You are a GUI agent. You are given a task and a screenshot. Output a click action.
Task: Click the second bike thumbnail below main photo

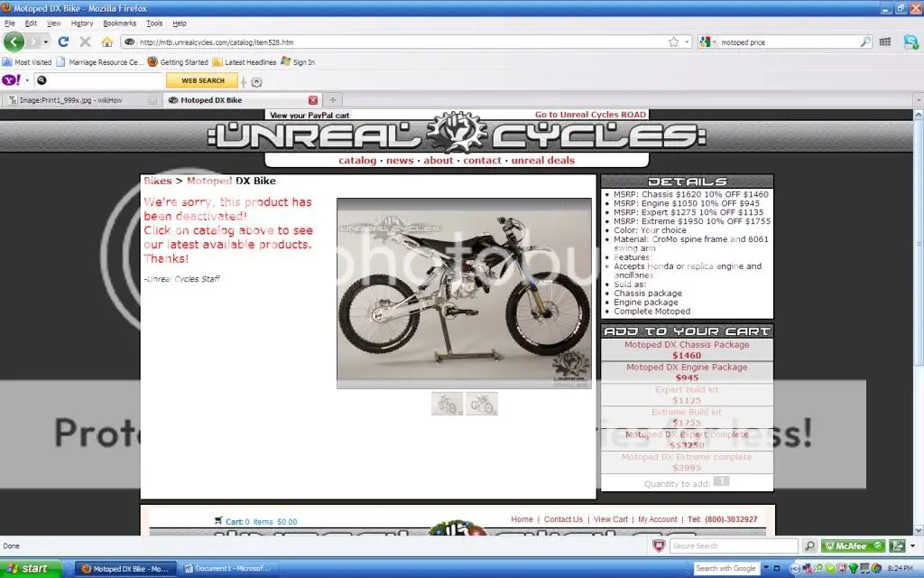coord(482,404)
